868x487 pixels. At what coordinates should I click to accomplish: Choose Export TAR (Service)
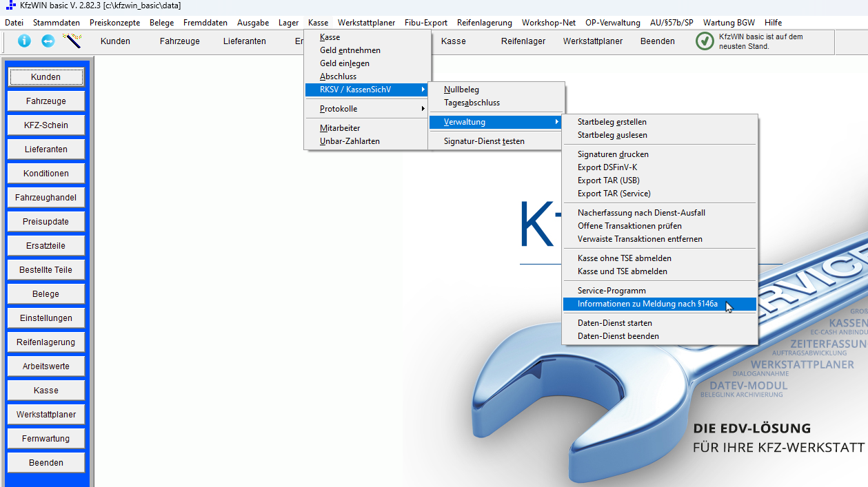(660, 194)
